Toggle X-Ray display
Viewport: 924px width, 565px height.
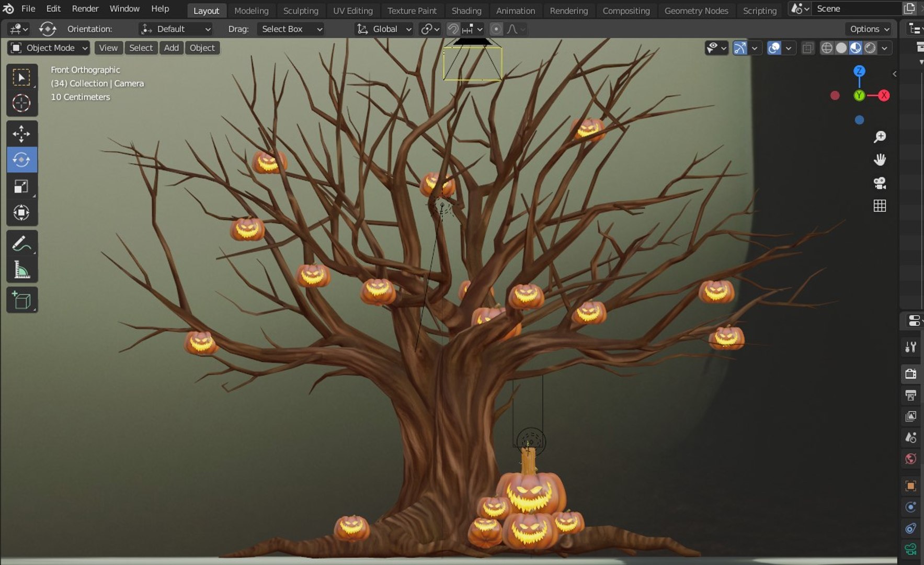click(808, 48)
